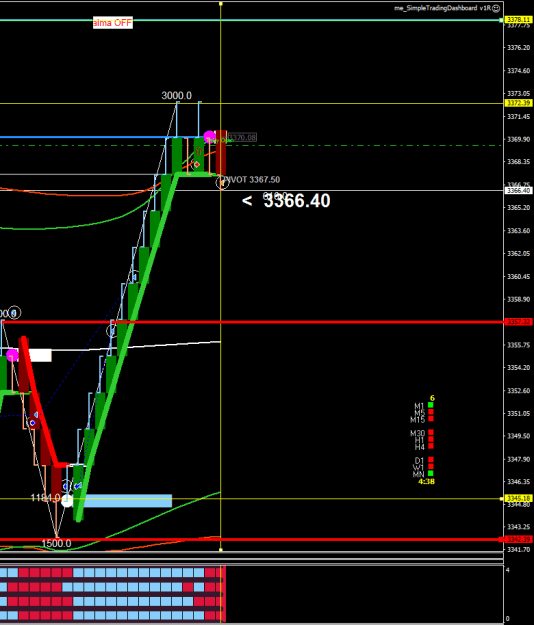Click the 3376.20 axis price value

click(x=518, y=47)
